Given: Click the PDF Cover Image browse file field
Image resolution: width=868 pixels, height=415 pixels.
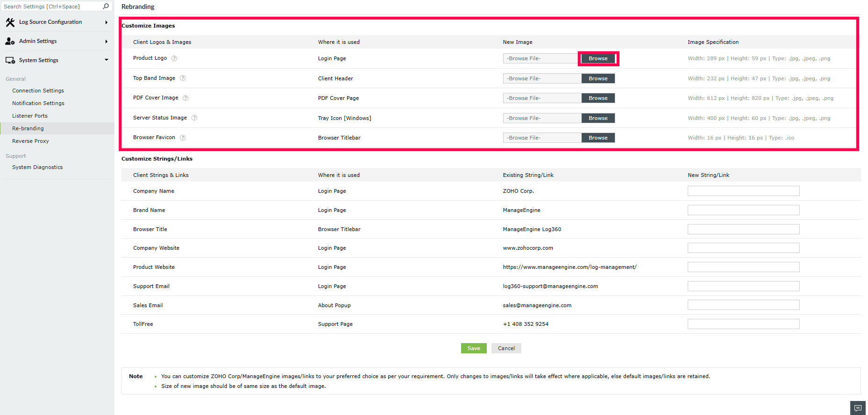Looking at the screenshot, I should [x=542, y=98].
